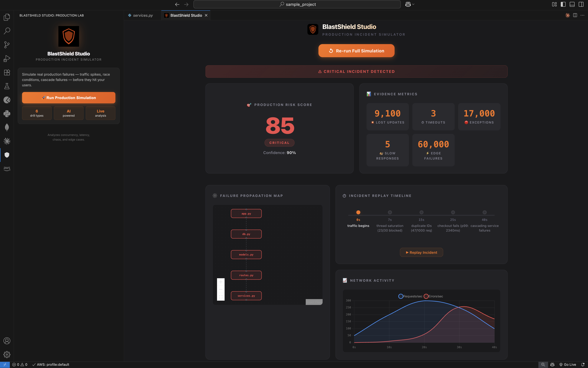Toggle the primary side bar layout icon
Image resolution: width=588 pixels, height=368 pixels.
563,4
